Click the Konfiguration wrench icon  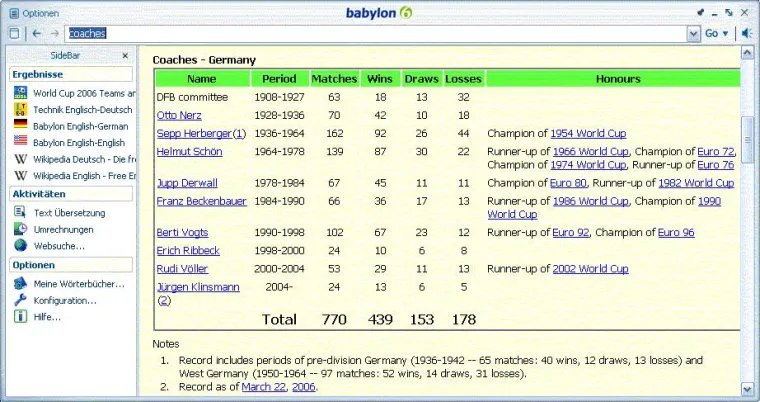(x=20, y=300)
